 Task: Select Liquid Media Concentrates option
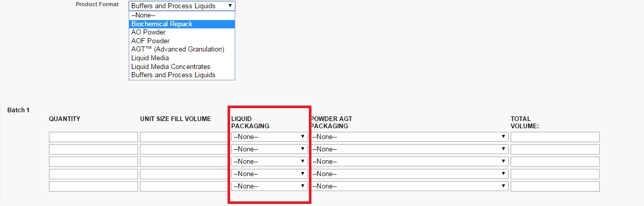(x=182, y=66)
